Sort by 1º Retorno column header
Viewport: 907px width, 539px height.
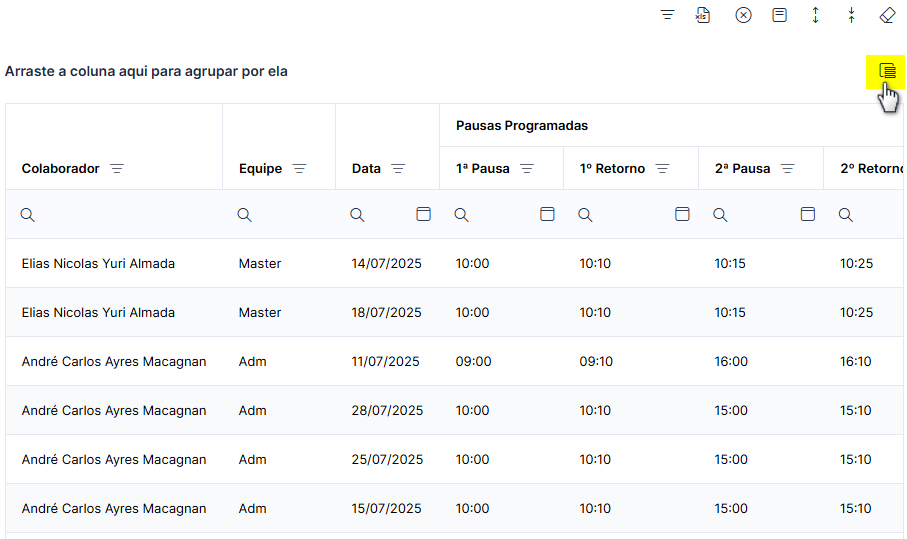[612, 169]
